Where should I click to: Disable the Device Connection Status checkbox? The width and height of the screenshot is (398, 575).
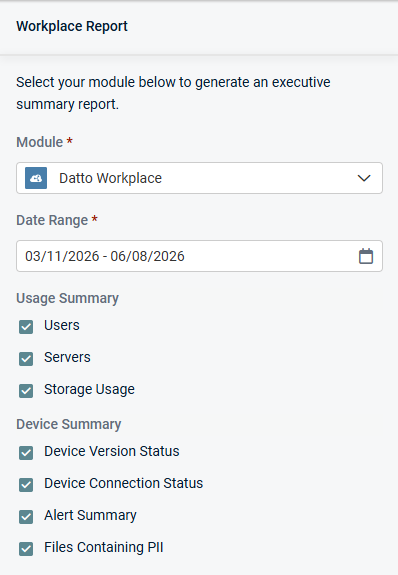[x=26, y=484]
